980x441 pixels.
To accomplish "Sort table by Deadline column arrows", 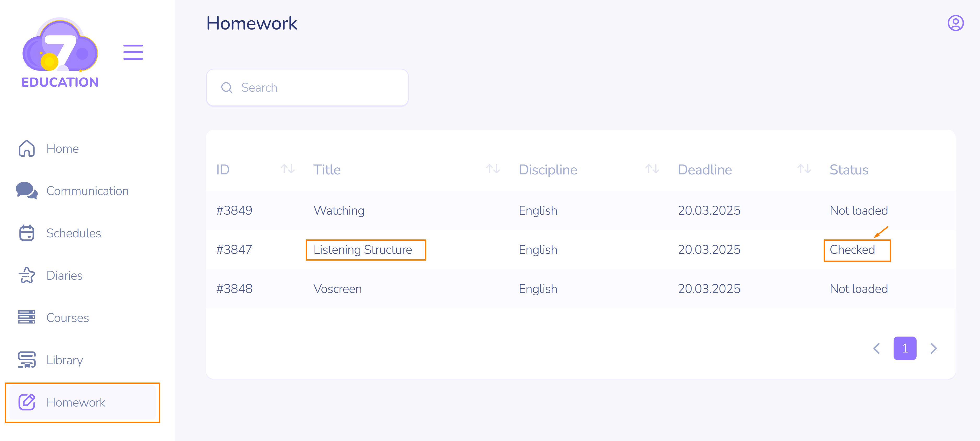I will tap(804, 169).
